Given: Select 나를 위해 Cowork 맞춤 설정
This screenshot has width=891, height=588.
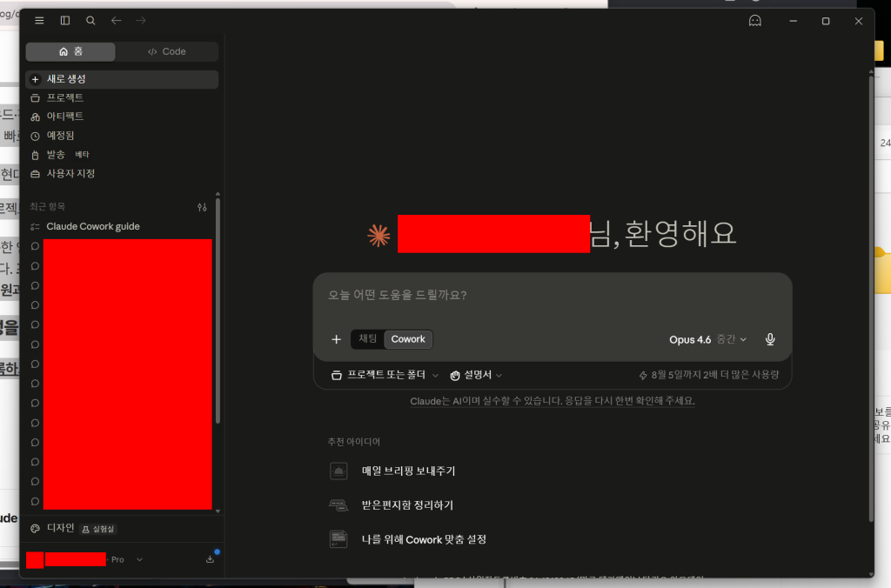Looking at the screenshot, I should 424,539.
